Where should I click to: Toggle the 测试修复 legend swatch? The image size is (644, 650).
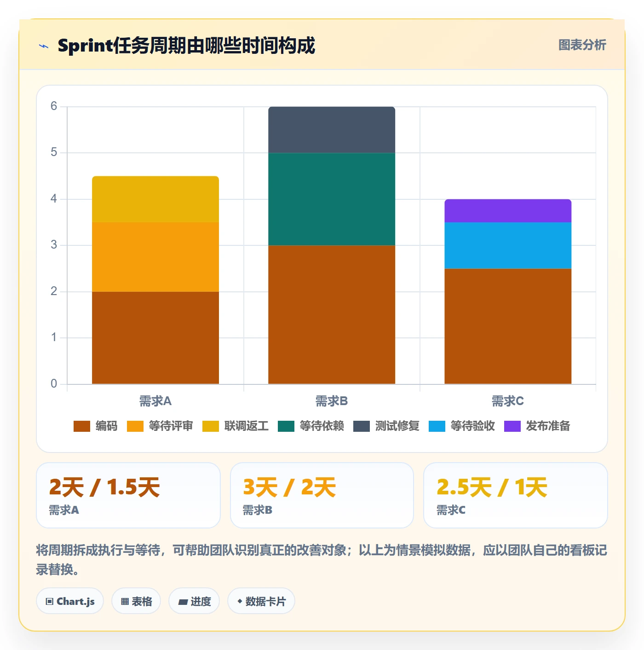point(362,426)
